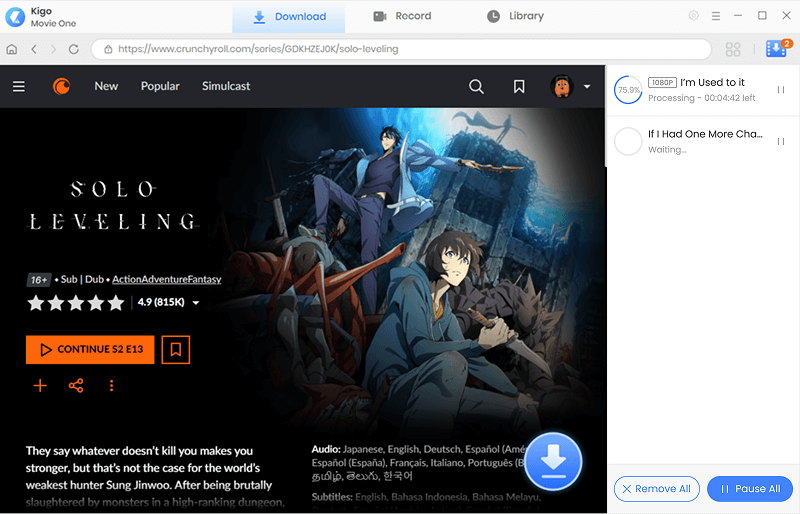Reload the current page
The width and height of the screenshot is (800, 514).
(74, 49)
